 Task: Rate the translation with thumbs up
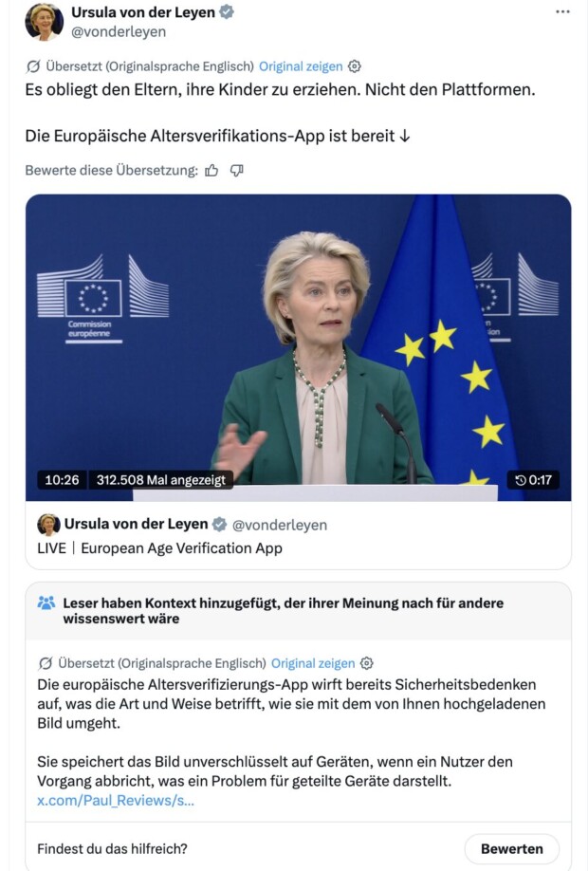coord(211,171)
